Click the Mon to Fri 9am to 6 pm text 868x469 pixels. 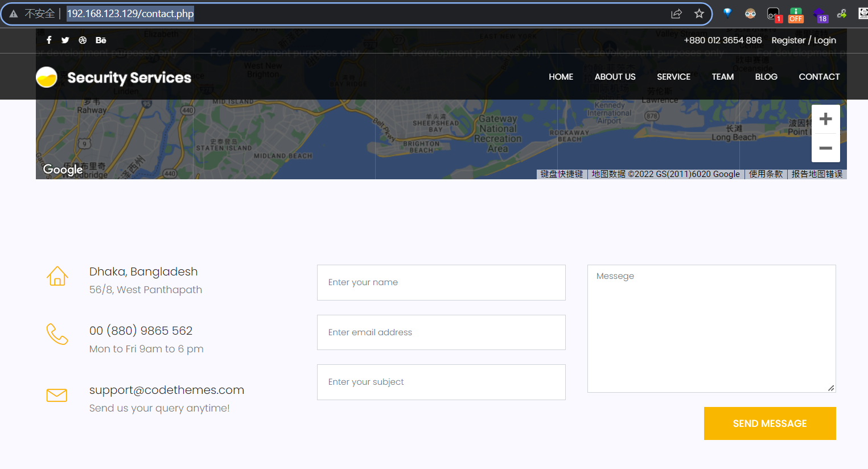146,349
